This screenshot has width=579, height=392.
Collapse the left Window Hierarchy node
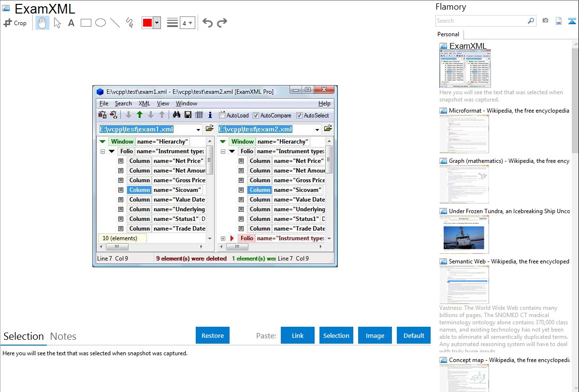(102, 142)
